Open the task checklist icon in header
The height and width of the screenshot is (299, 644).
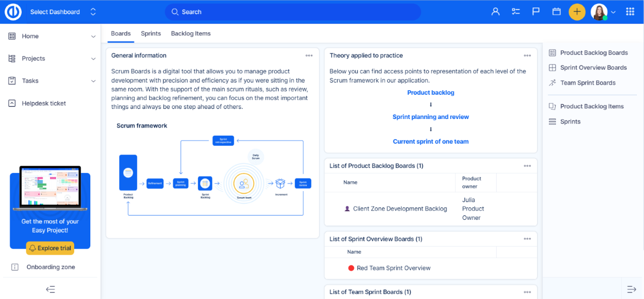515,12
